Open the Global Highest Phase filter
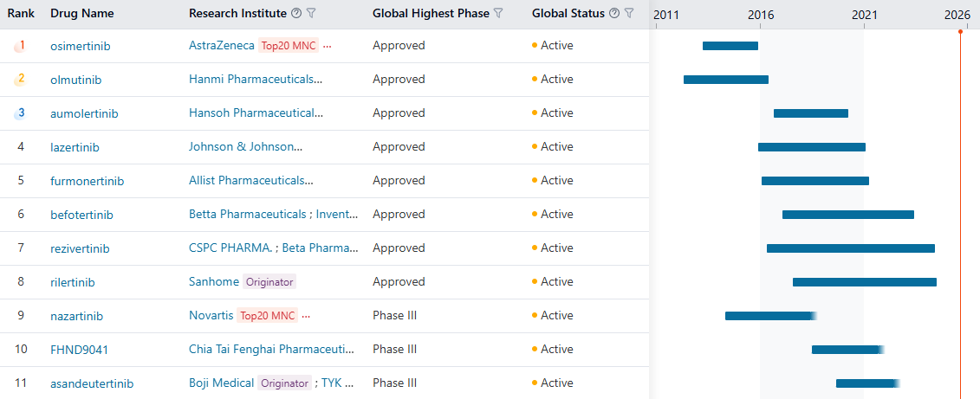980x399 pixels. 498,14
